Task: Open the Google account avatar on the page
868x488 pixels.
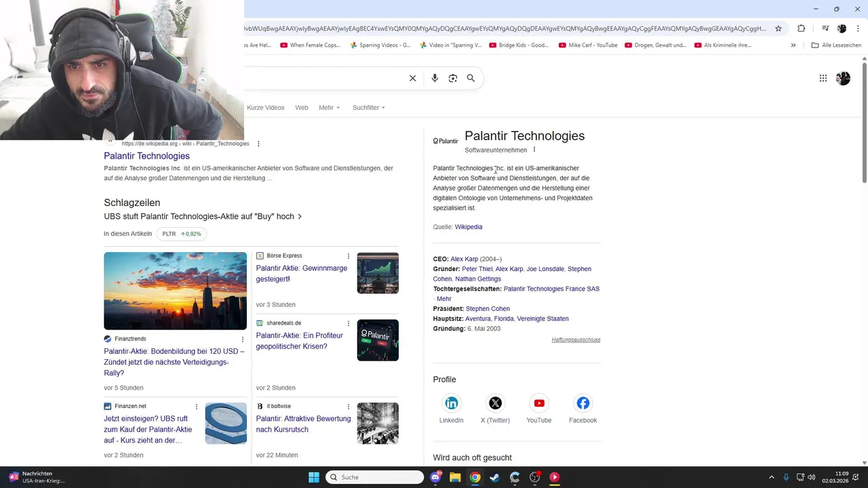Action: pos(843,78)
